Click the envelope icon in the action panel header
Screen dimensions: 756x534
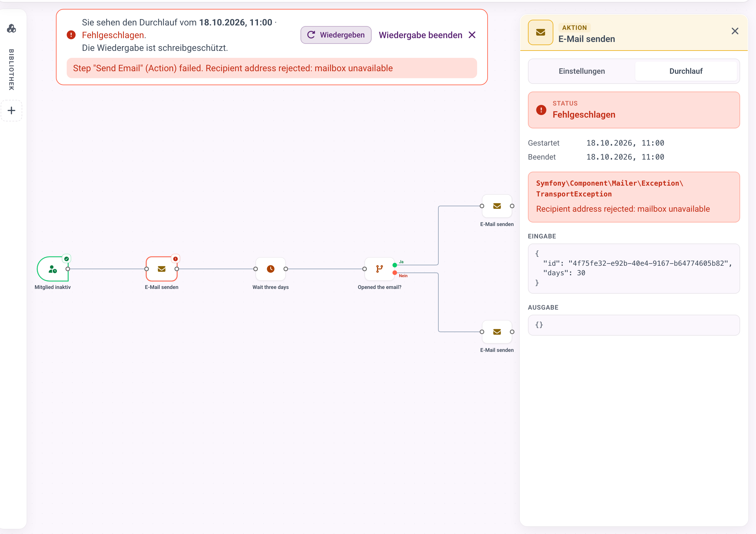[540, 32]
